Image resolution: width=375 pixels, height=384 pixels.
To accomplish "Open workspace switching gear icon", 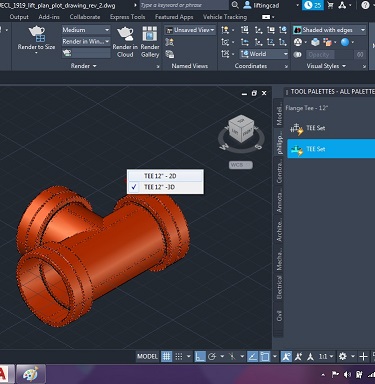I will pos(342,356).
